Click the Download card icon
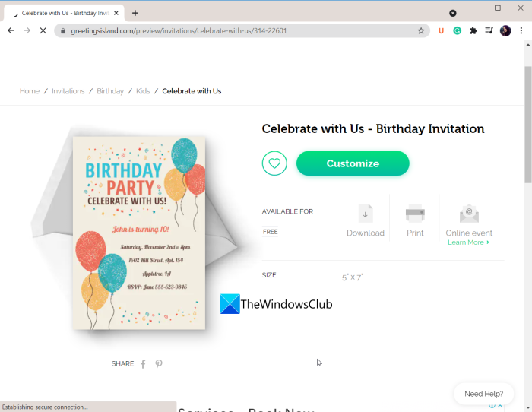This screenshot has height=412, width=532. coord(366,214)
